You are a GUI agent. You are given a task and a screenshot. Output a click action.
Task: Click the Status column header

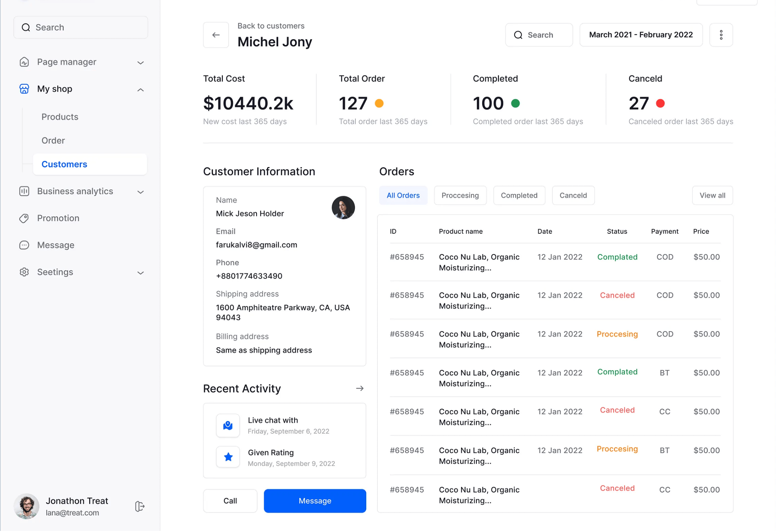(x=617, y=231)
